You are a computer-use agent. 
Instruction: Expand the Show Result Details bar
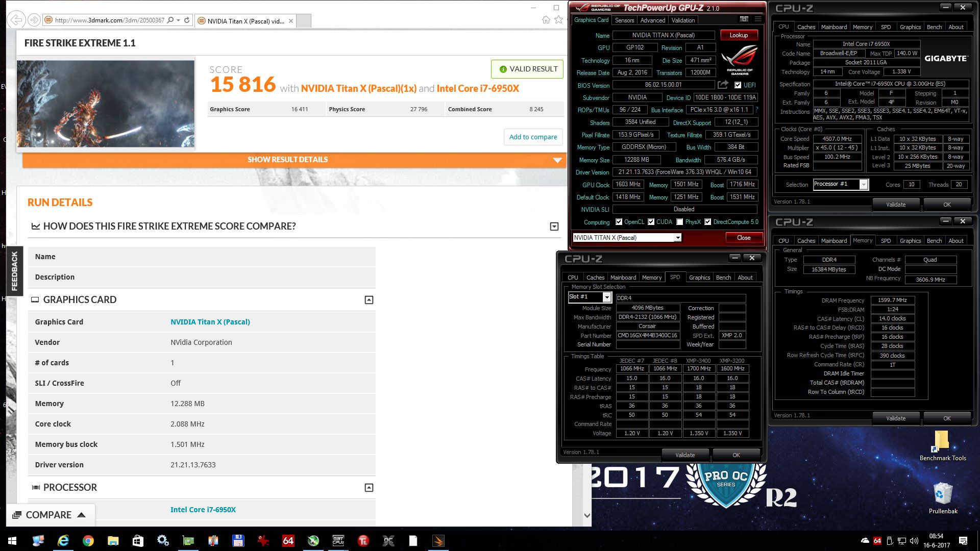click(295, 160)
